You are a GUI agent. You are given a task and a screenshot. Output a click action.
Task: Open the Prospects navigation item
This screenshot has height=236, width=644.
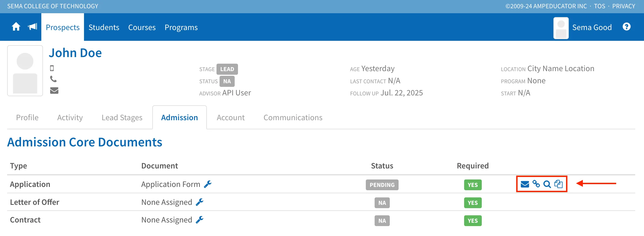coord(63,27)
